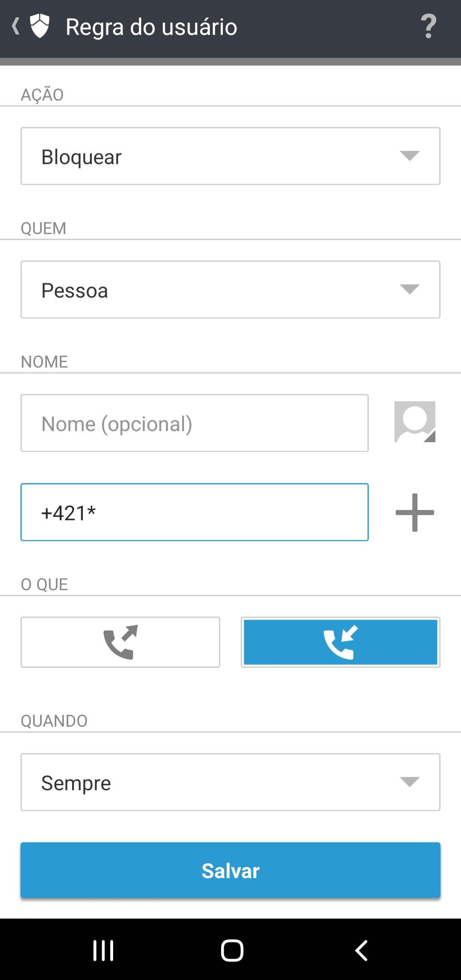The width and height of the screenshot is (461, 980).
Task: Open help with the question mark icon
Action: [428, 26]
